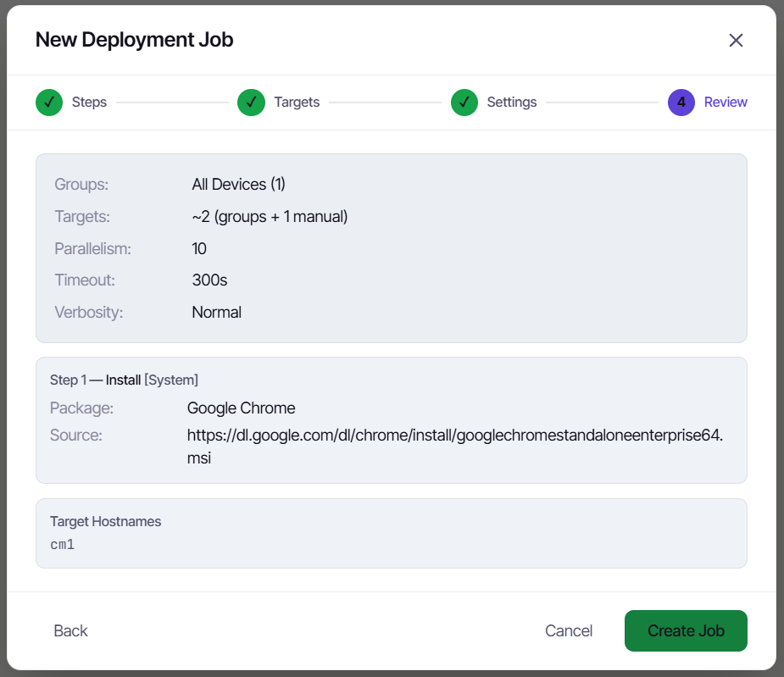Click the 'Target Hostnames' heading
This screenshot has height=677, width=784.
pos(105,521)
